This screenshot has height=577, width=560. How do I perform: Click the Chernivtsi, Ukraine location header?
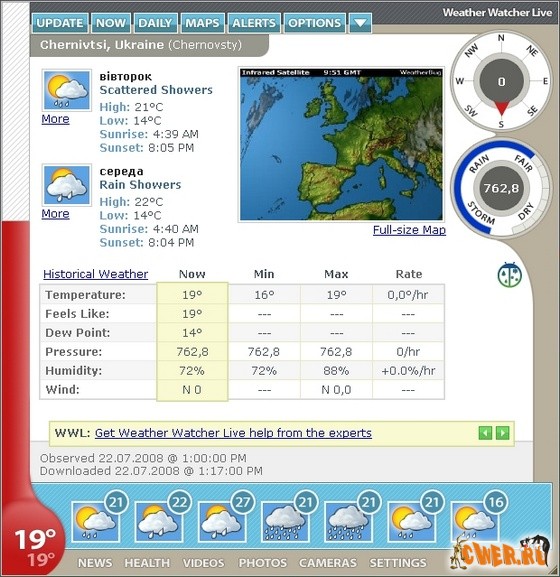point(149,45)
